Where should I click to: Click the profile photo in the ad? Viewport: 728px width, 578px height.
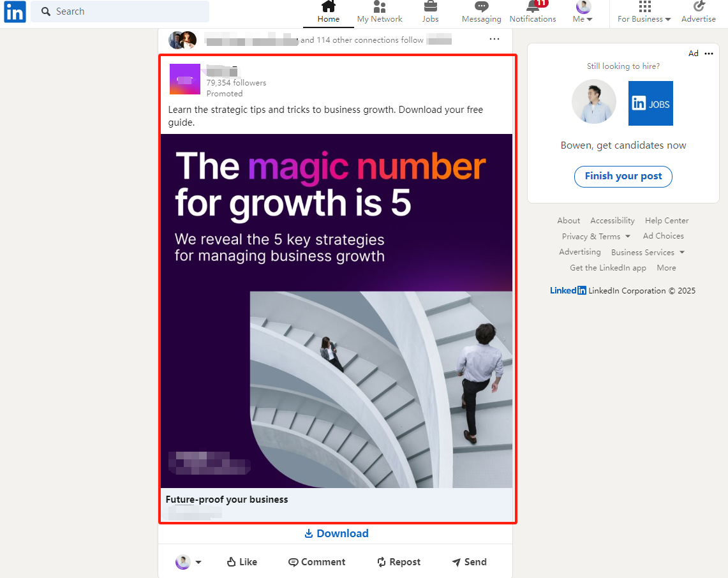point(594,101)
